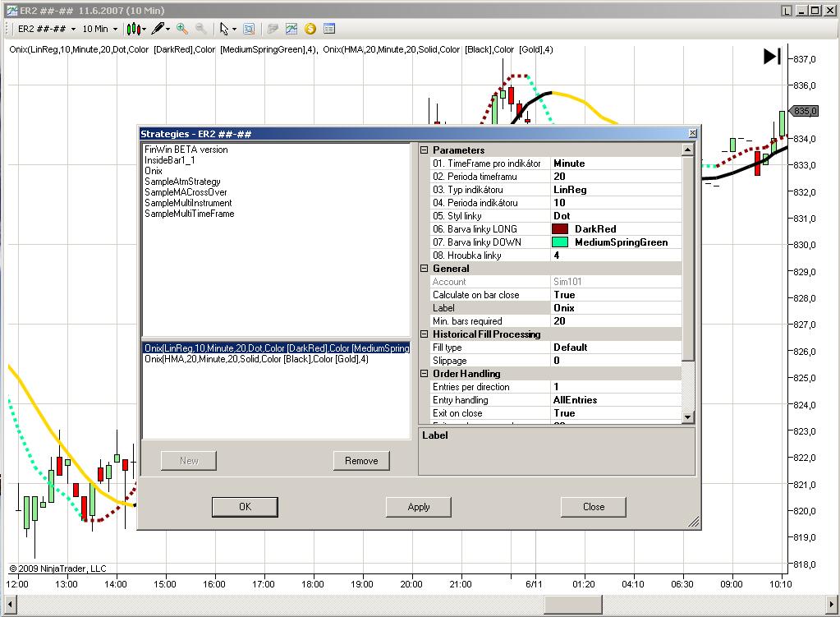Viewport: 840px width, 617px height.
Task: Click the property grid scroll down arrow
Action: click(x=688, y=417)
